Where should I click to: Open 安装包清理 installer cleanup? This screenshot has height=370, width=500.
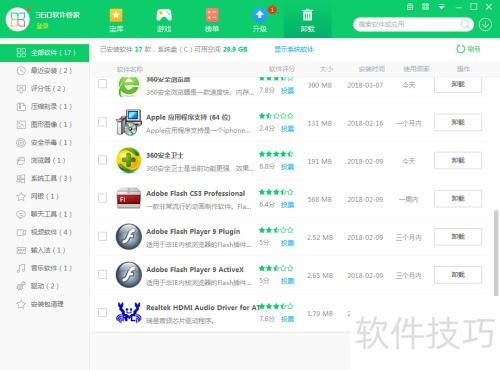pos(44,304)
